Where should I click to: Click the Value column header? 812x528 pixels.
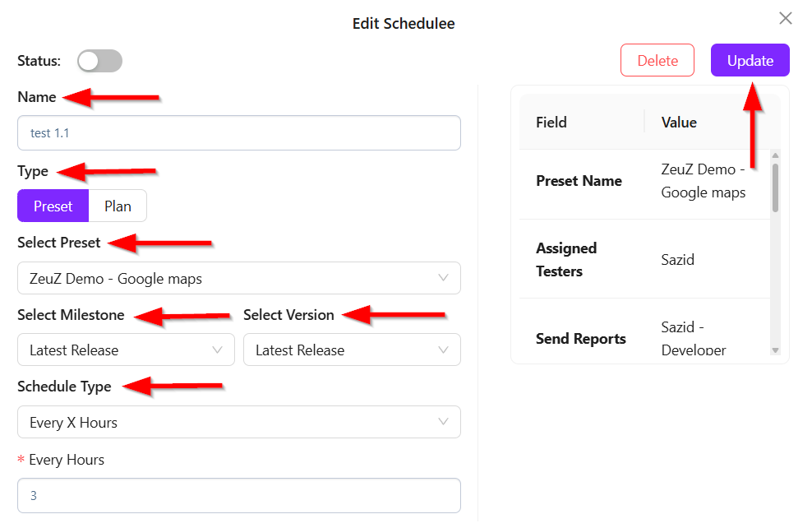tap(679, 123)
